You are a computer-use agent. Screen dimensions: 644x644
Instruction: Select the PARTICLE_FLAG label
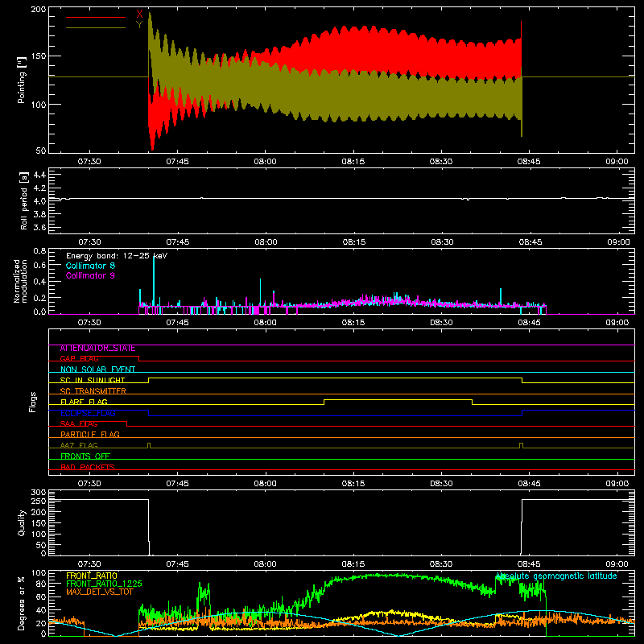(90, 435)
